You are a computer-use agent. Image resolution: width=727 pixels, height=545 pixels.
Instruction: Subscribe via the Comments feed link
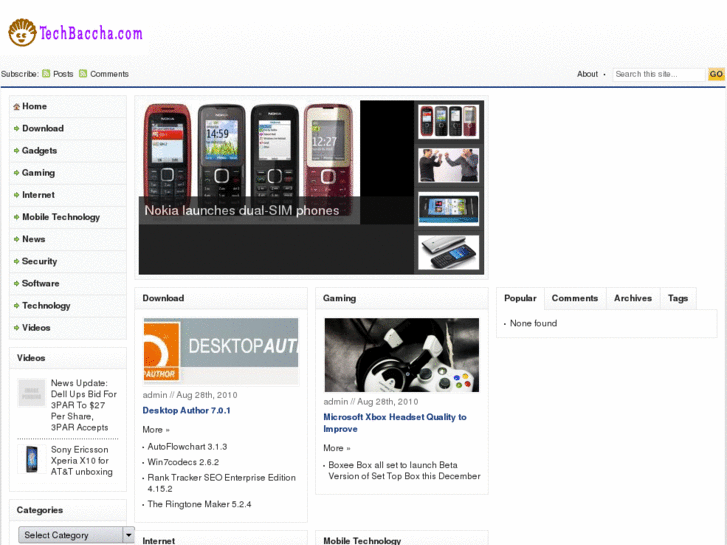pos(109,74)
